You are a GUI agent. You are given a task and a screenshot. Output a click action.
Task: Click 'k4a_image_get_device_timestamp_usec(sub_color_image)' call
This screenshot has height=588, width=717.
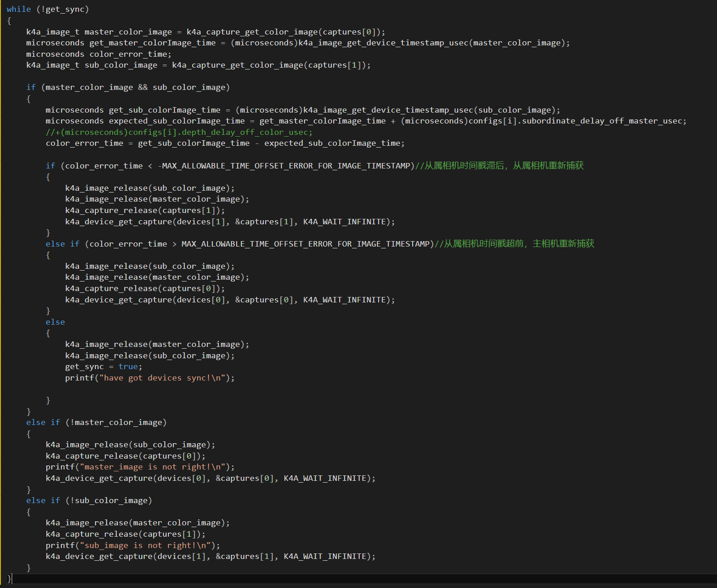tap(429, 110)
